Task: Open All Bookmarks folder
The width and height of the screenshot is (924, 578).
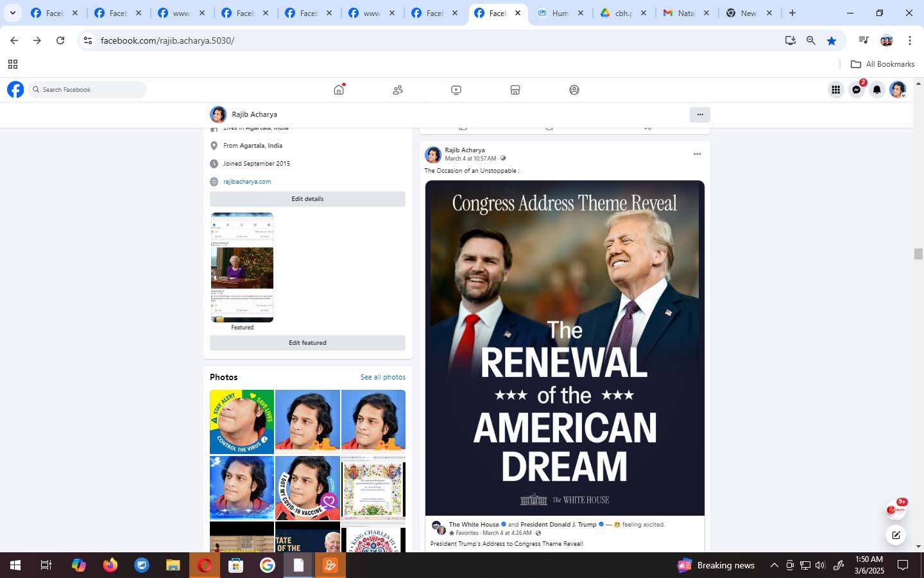Action: tap(882, 64)
